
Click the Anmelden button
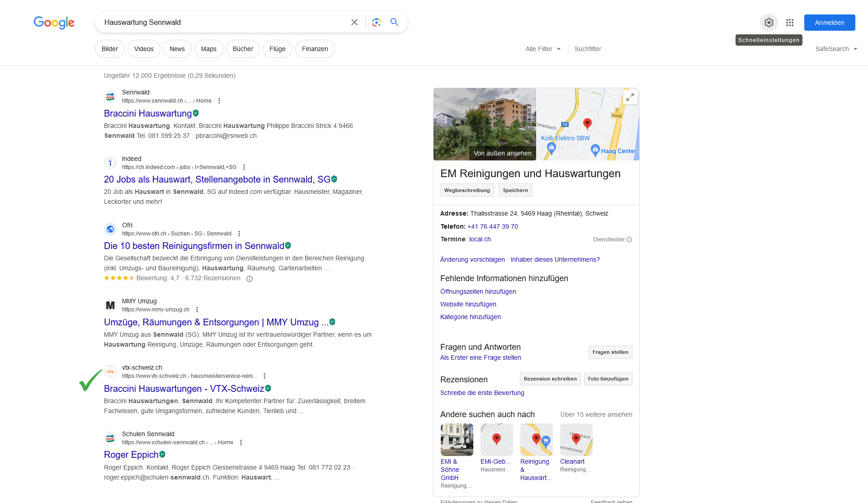830,23
